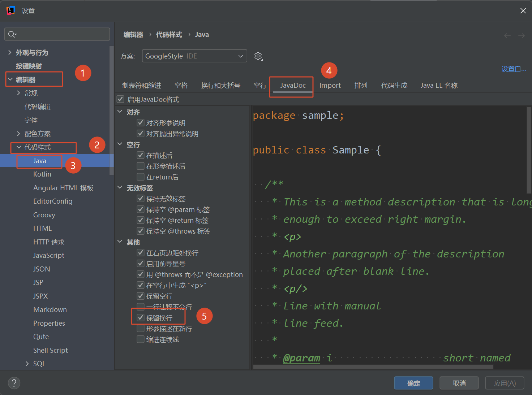Select Markdown code style entry
532x395 pixels.
50,310
